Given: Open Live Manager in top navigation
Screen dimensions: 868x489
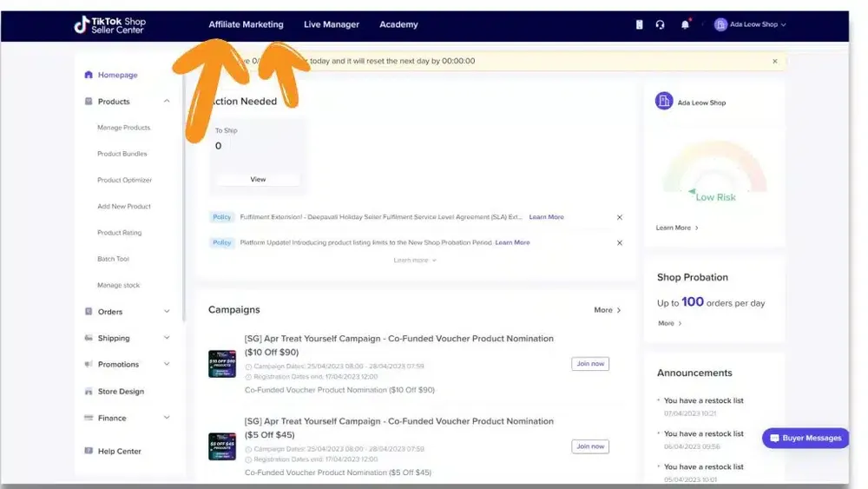Looking at the screenshot, I should (332, 24).
